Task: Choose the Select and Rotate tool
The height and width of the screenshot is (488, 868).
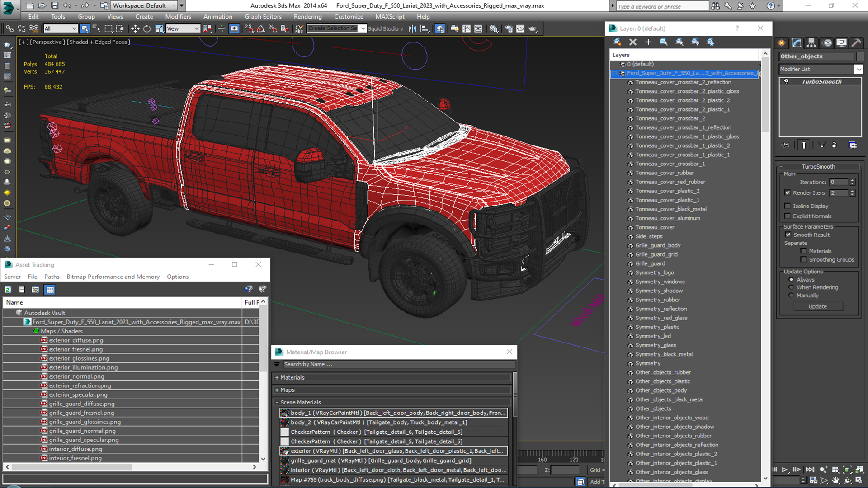Action: point(147,28)
